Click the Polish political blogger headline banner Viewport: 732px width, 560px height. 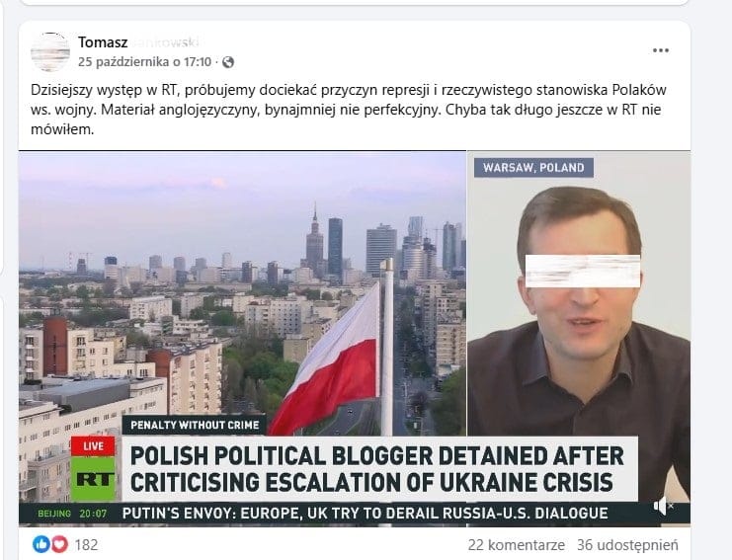tap(379, 469)
